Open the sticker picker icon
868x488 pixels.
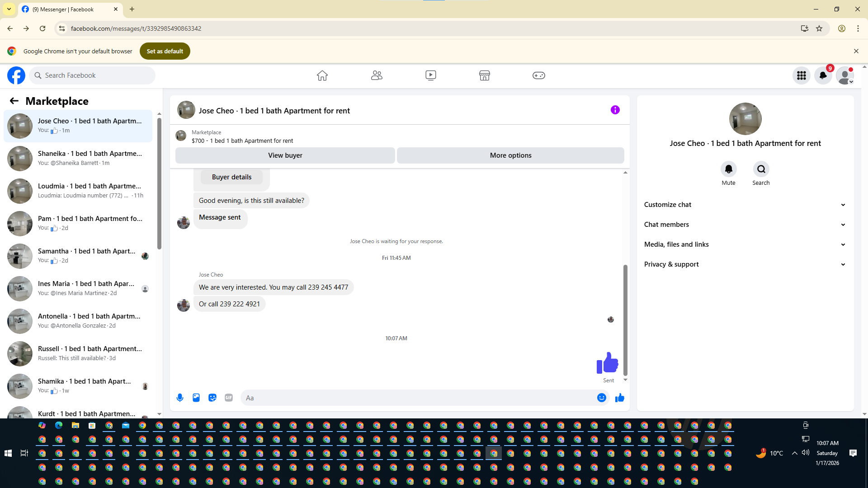212,398
